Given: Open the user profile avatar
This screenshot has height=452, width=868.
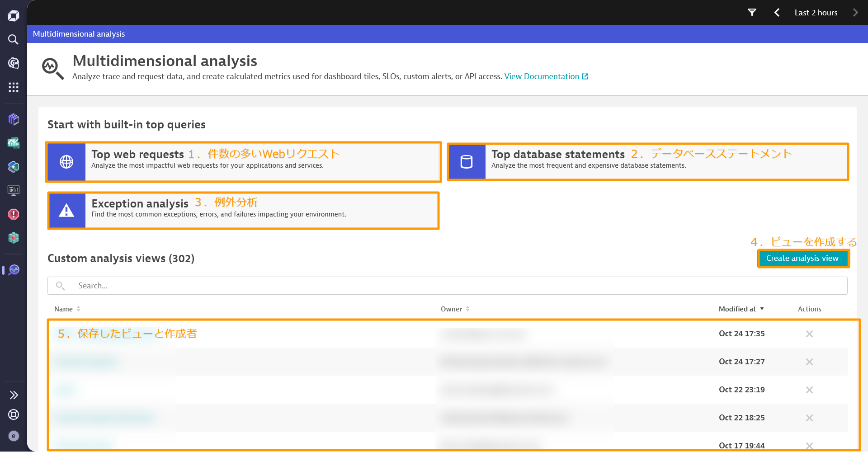Looking at the screenshot, I should [x=14, y=436].
